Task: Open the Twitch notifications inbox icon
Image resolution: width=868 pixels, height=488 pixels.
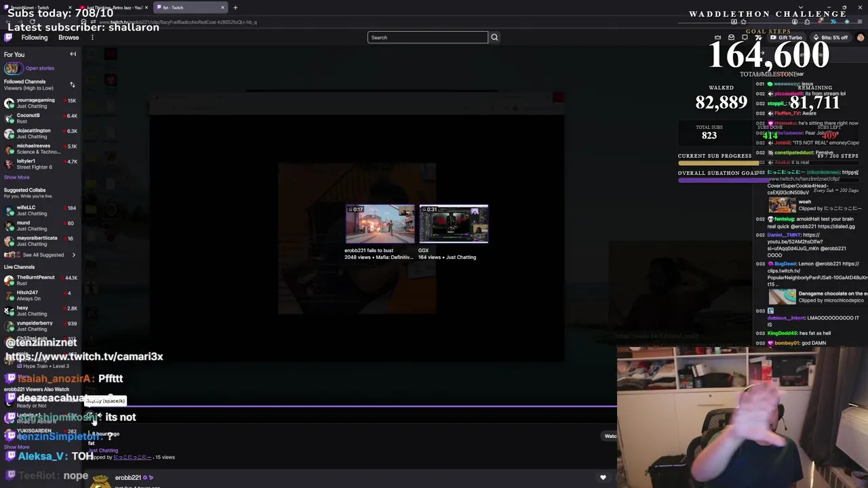Action: pos(731,37)
